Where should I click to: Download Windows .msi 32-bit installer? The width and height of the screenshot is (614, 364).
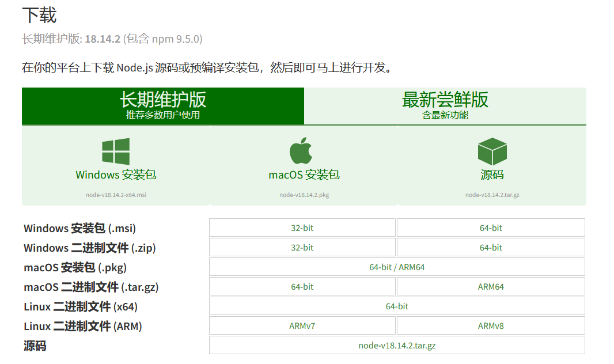tap(302, 228)
